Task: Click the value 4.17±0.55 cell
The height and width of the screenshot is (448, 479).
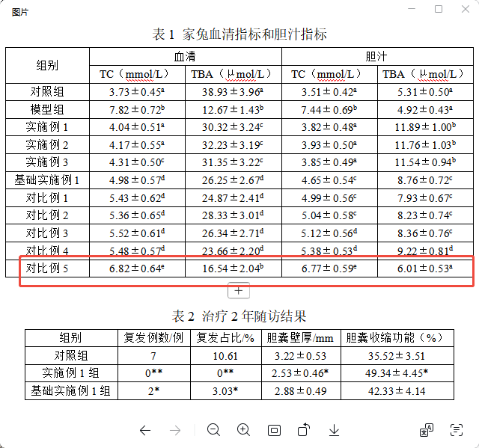Action: coord(137,145)
